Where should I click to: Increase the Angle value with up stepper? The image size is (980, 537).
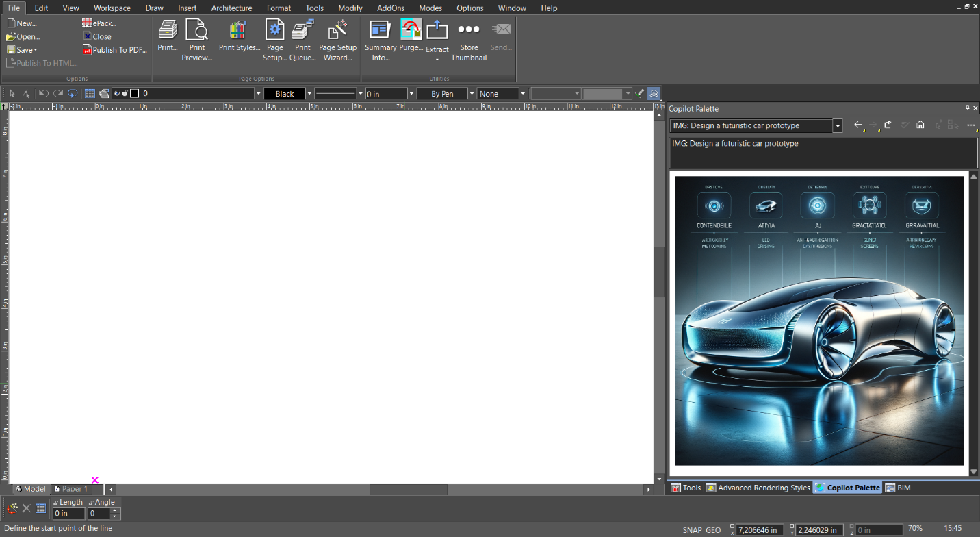point(114,510)
